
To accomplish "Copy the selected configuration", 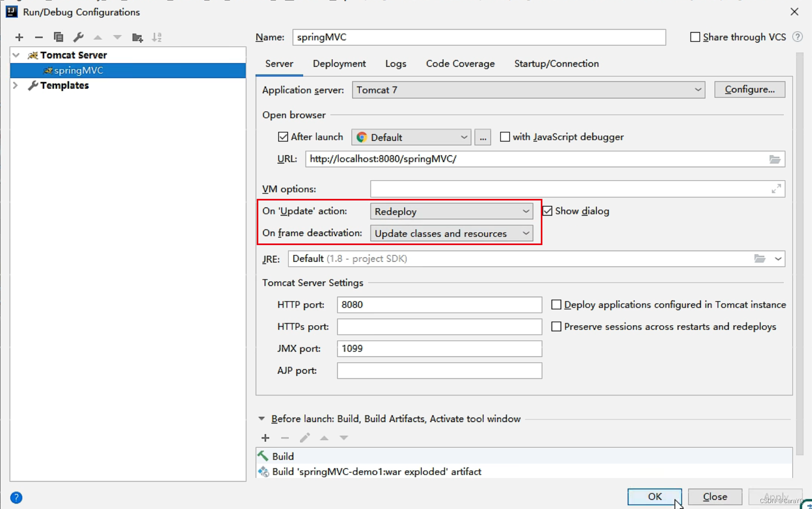I will [59, 37].
